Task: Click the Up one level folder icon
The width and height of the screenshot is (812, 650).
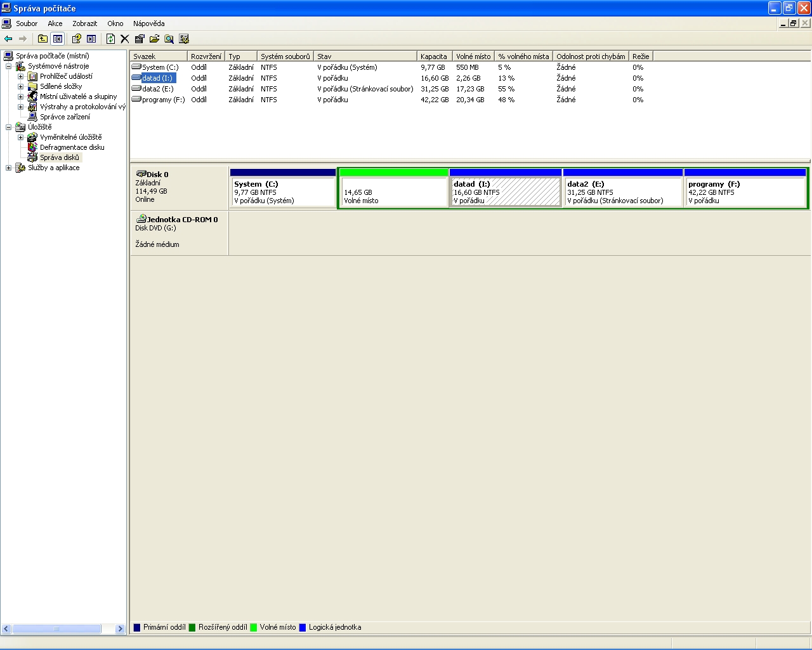Action: tap(43, 39)
